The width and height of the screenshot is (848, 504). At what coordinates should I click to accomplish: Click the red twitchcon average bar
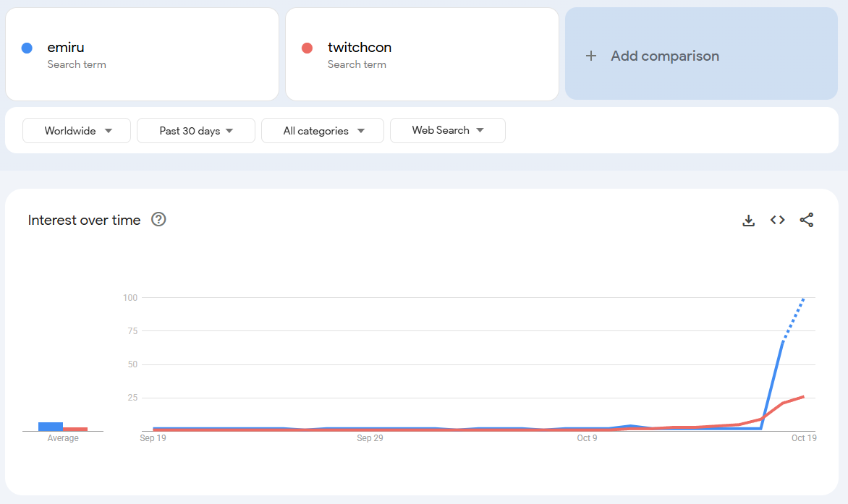(75, 429)
